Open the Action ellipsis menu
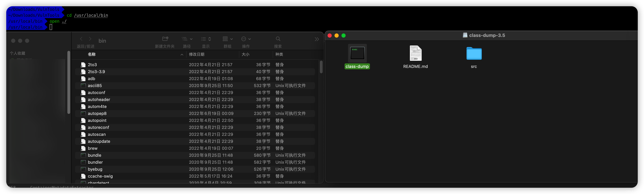 pyautogui.click(x=246, y=39)
